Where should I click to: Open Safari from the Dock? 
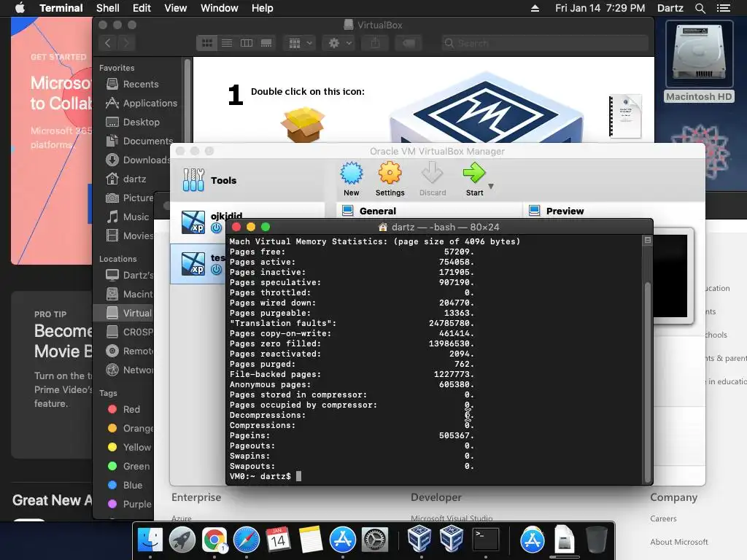247,540
